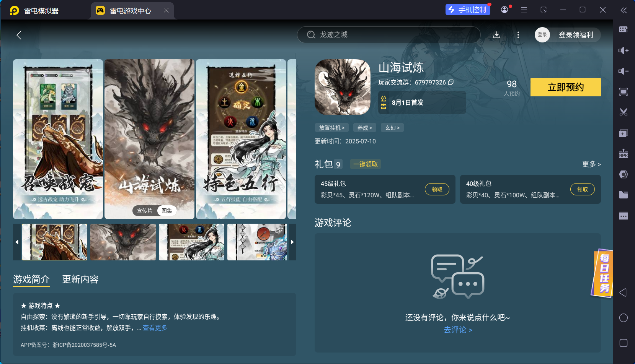The width and height of the screenshot is (635, 364).
Task: Click 去评论 to write a review
Action: tap(458, 330)
